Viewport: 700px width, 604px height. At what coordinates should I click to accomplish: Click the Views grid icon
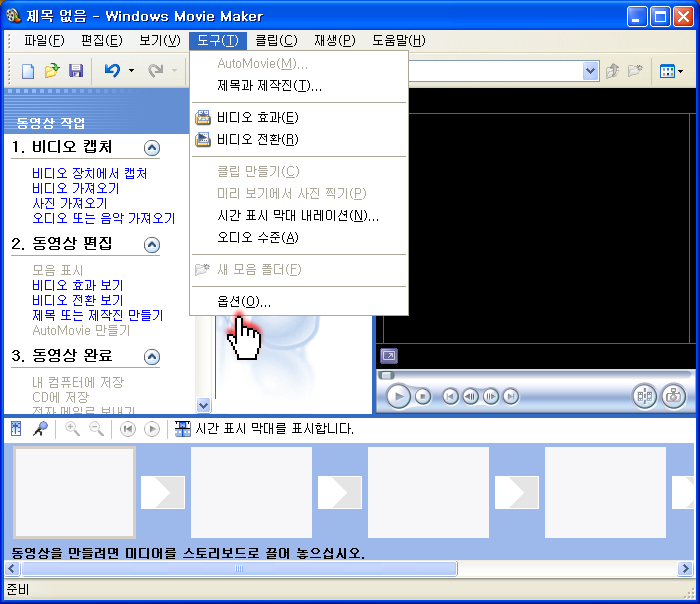point(667,71)
